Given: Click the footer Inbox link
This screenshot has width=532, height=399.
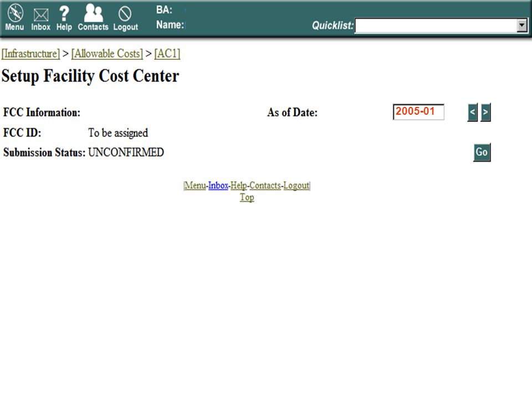Looking at the screenshot, I should 218,186.
